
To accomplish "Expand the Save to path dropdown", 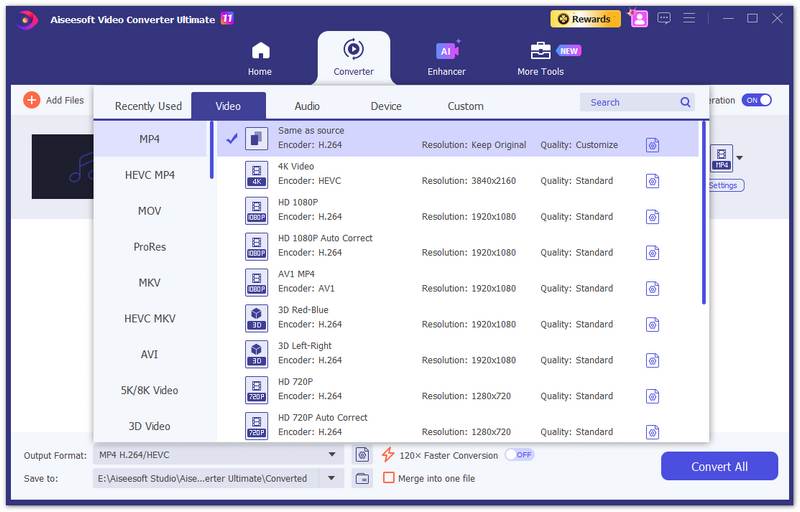I will [332, 478].
